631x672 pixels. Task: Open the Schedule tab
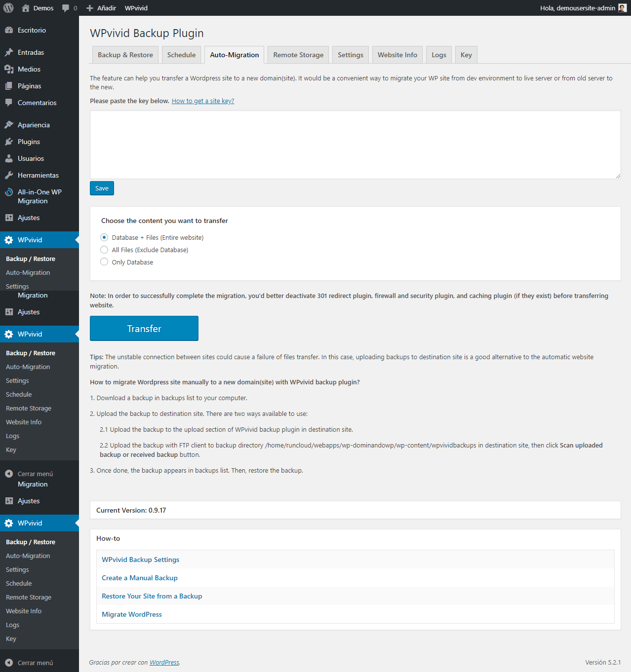[x=181, y=55]
